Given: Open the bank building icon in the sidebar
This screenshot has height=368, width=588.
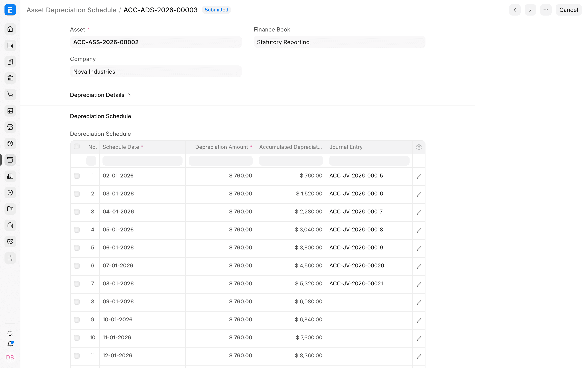Looking at the screenshot, I should (x=10, y=78).
